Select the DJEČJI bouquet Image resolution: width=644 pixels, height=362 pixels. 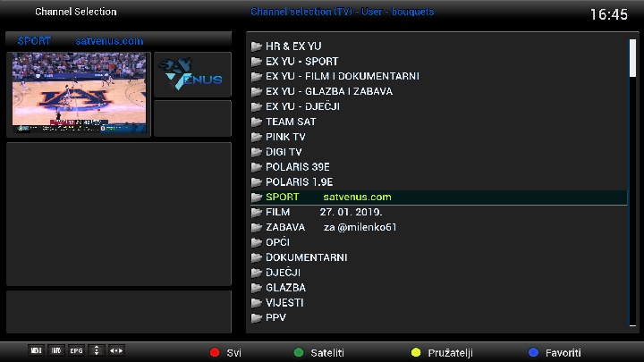[x=438, y=273]
